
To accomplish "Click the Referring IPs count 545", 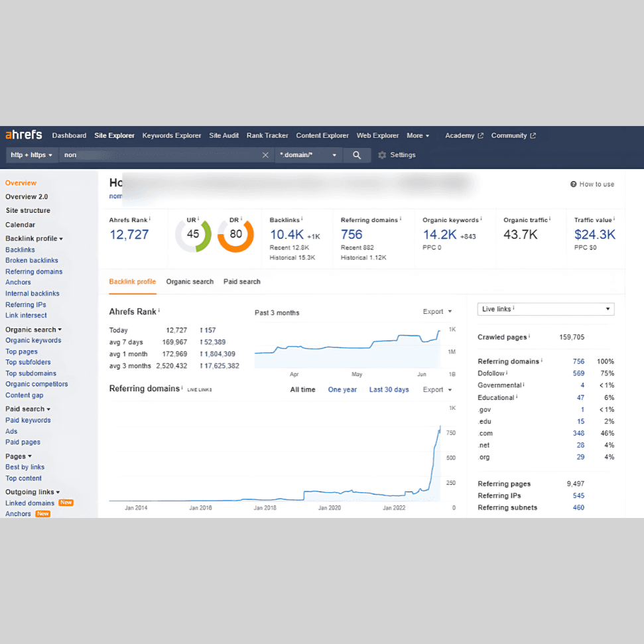I will [579, 495].
